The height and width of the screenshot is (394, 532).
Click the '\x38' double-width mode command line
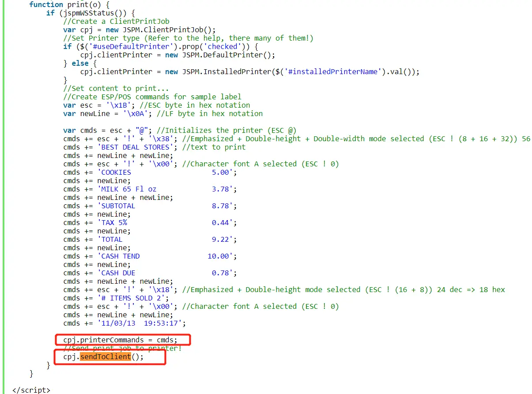point(297,139)
